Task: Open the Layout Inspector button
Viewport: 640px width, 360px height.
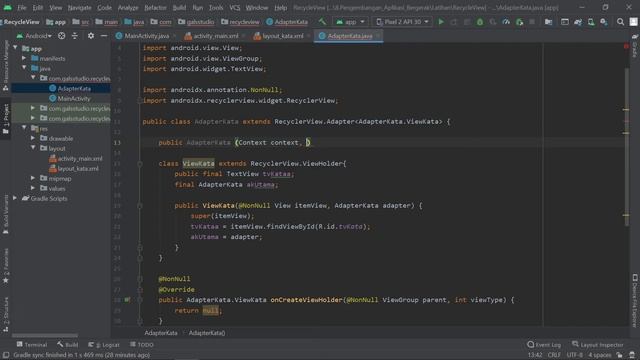Action: [598, 345]
